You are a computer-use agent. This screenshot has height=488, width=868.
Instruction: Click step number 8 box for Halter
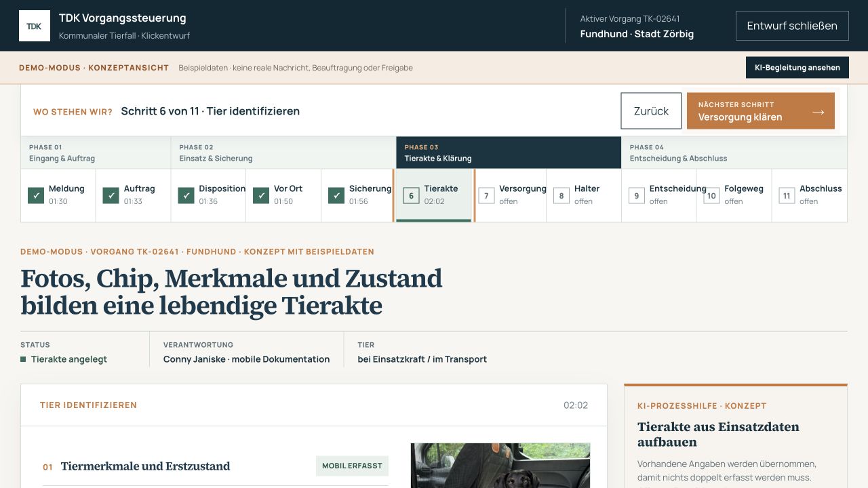[561, 195]
